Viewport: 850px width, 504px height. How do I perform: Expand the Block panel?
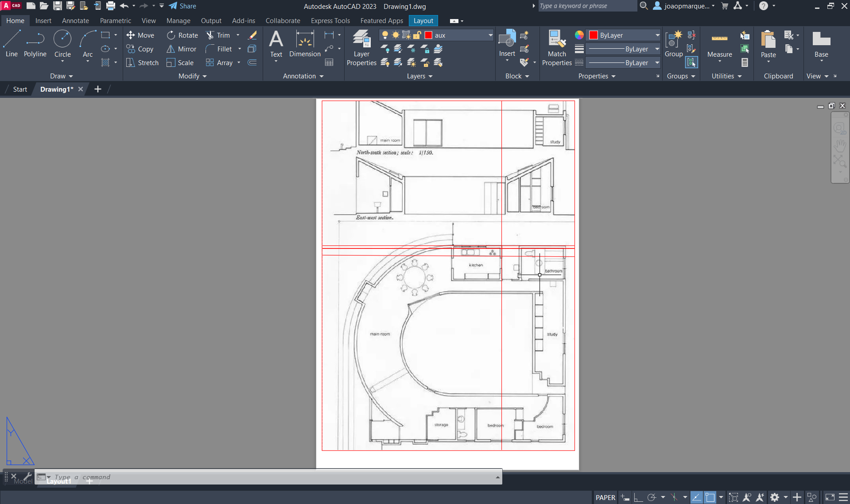[517, 76]
